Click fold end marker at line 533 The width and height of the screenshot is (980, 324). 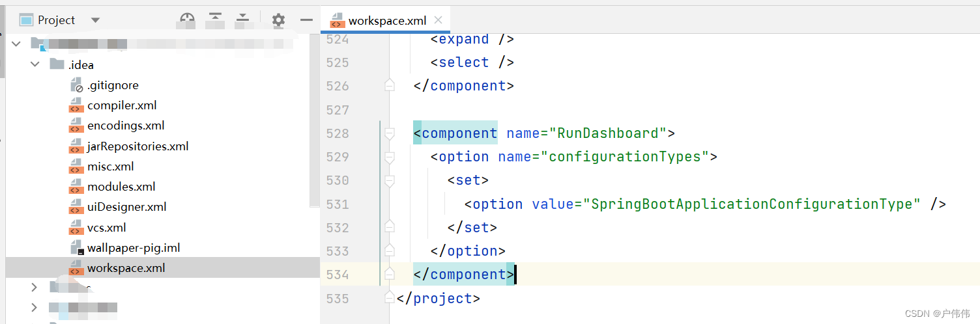[390, 250]
